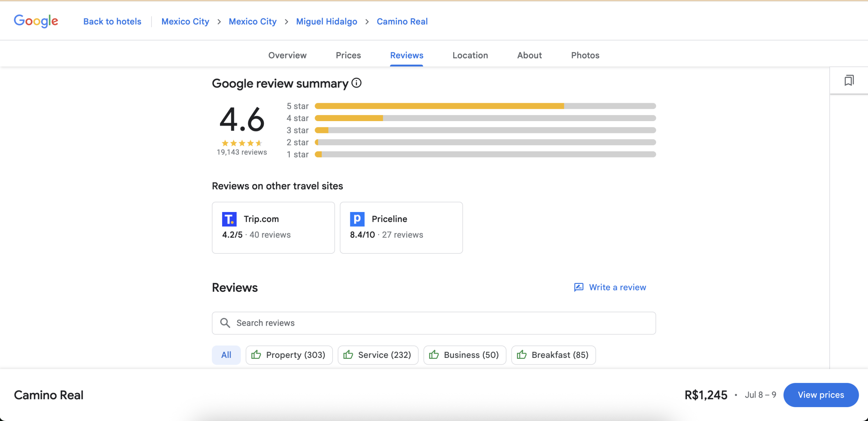
Task: Open the review summary info icon
Action: click(x=356, y=83)
